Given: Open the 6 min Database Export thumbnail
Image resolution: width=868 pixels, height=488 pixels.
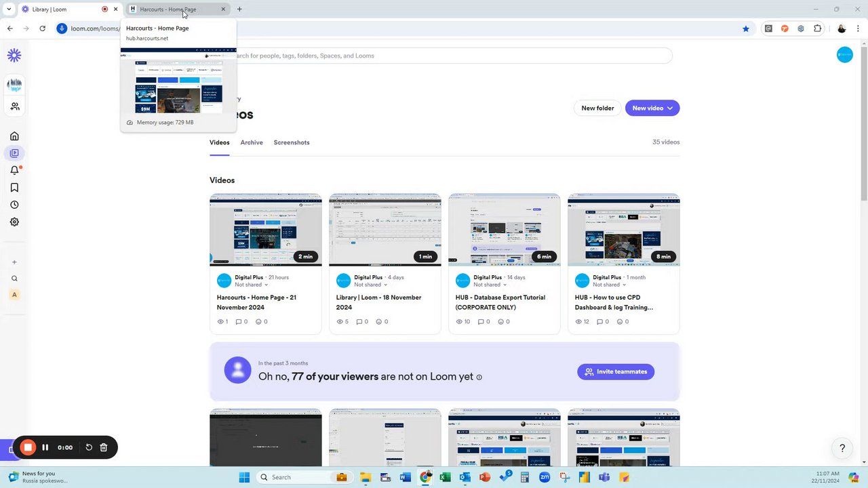Looking at the screenshot, I should click(x=505, y=229).
